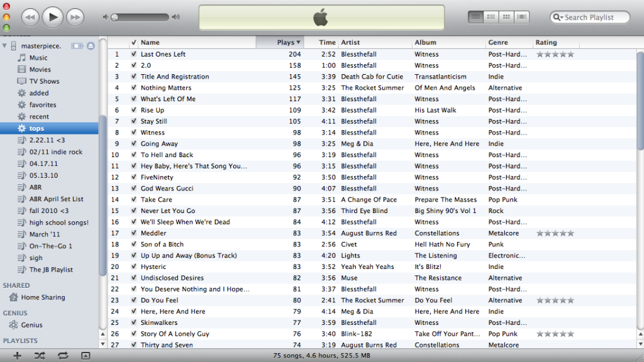The image size is (644, 362).
Task: Open the search magnifier options dropdown
Action: click(x=558, y=17)
